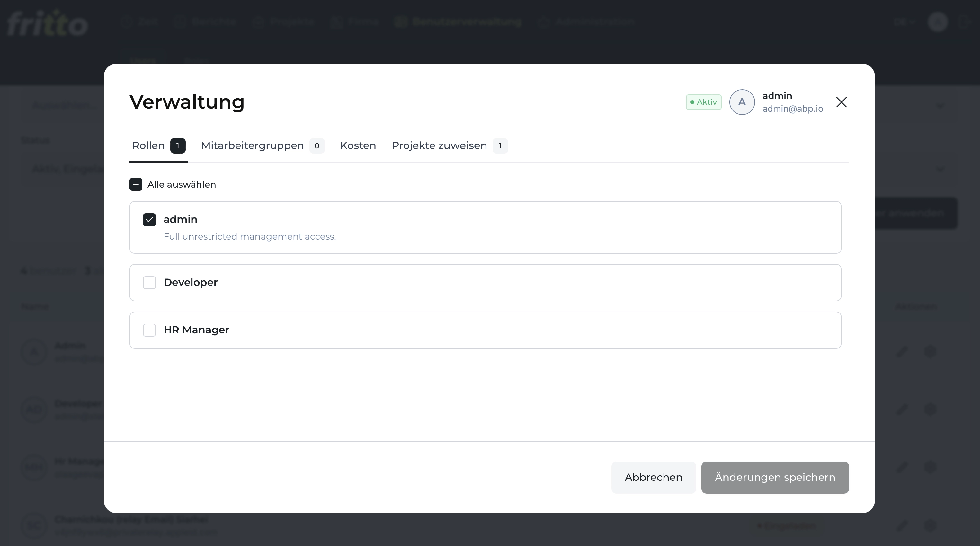Viewport: 980px width, 546px height.
Task: Click the Verwaltung dialog title
Action: tap(187, 102)
